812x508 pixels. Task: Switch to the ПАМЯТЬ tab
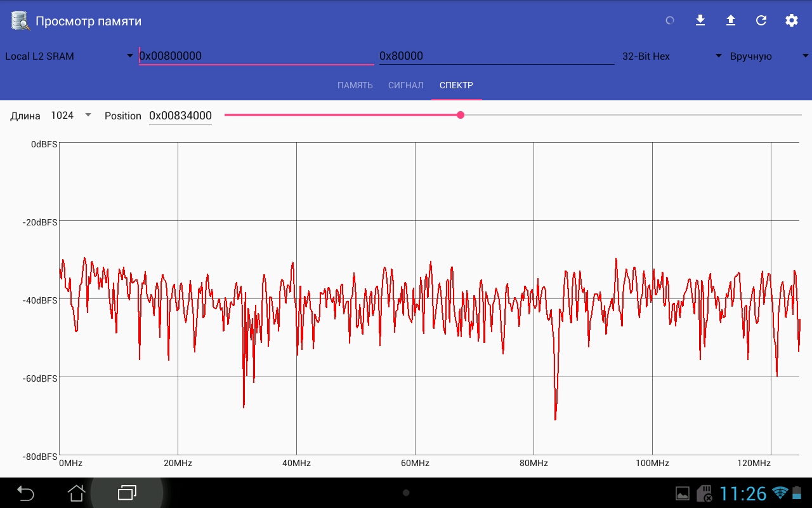[x=355, y=85]
